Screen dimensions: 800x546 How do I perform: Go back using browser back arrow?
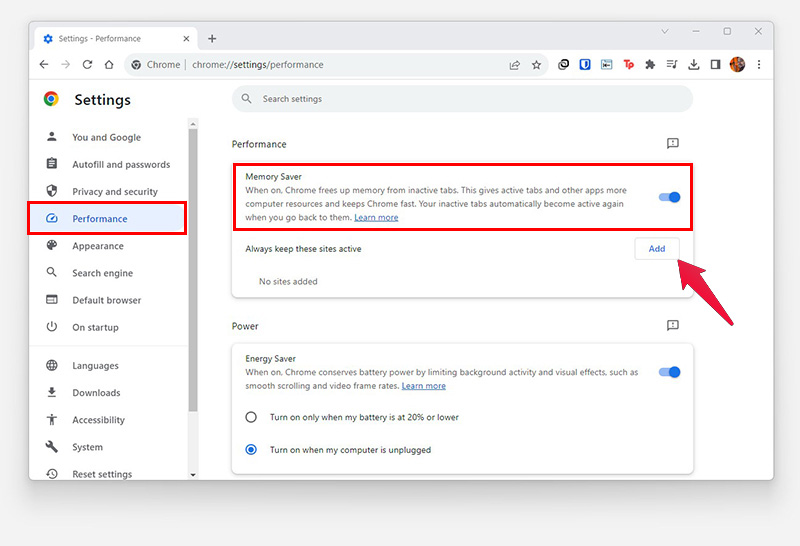pos(44,65)
